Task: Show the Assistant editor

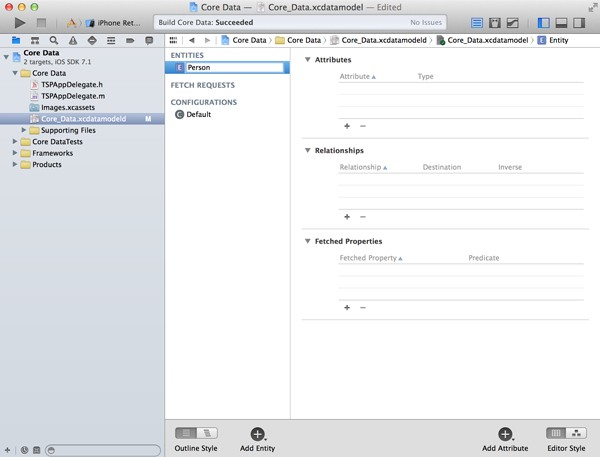Action: point(495,23)
